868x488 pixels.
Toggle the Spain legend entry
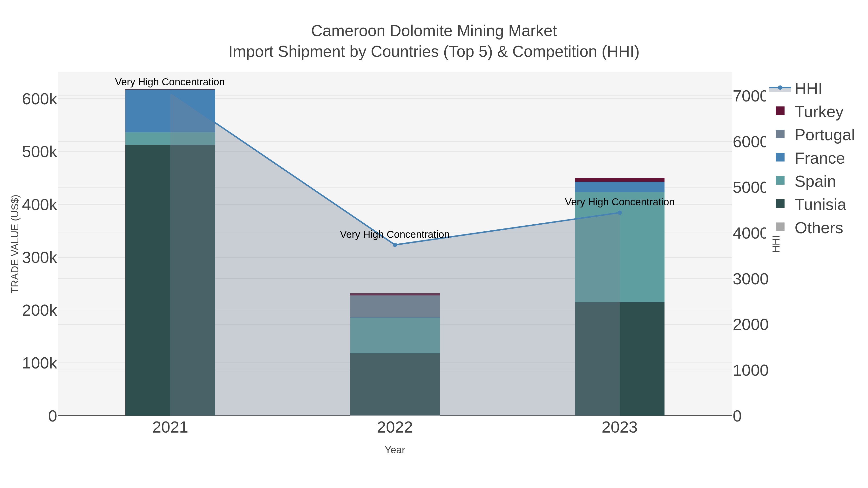click(x=806, y=181)
